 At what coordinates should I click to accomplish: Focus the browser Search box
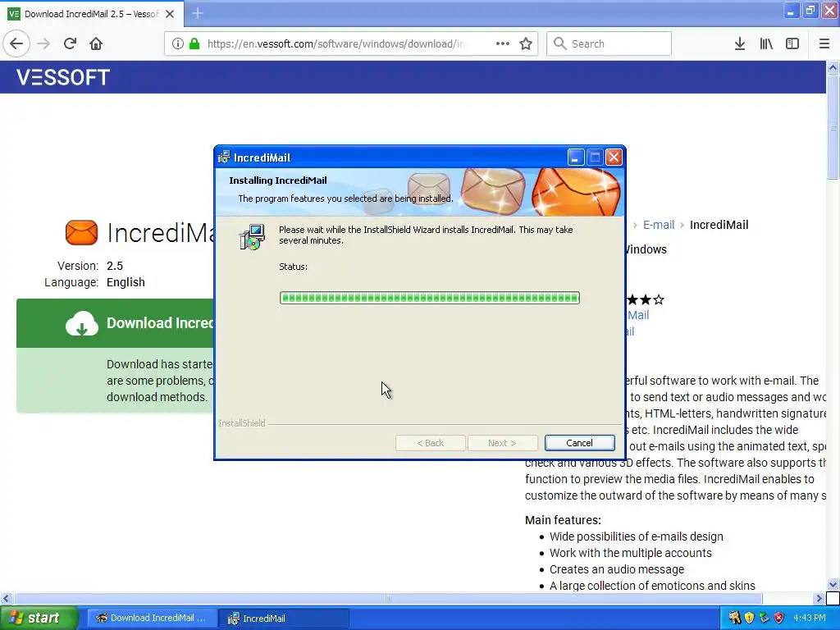tap(609, 43)
